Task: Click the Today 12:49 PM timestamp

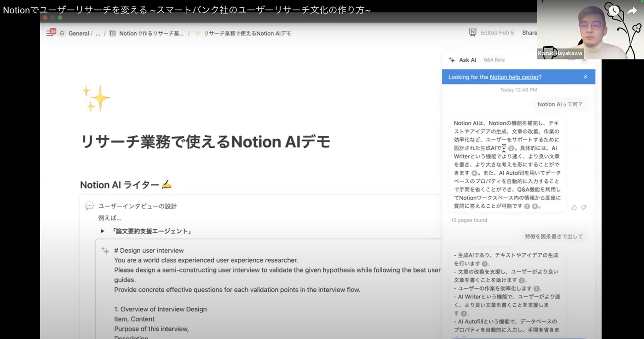Action: 518,90
